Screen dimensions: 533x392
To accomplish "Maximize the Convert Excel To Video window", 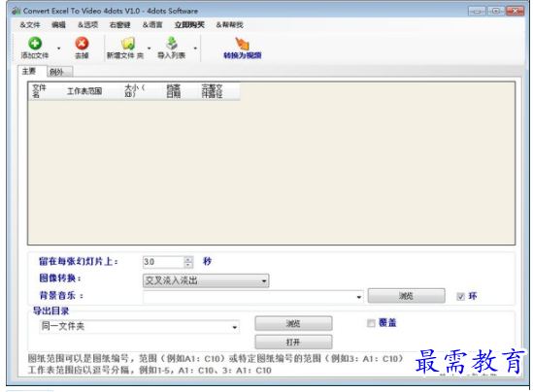I will click(x=495, y=11).
